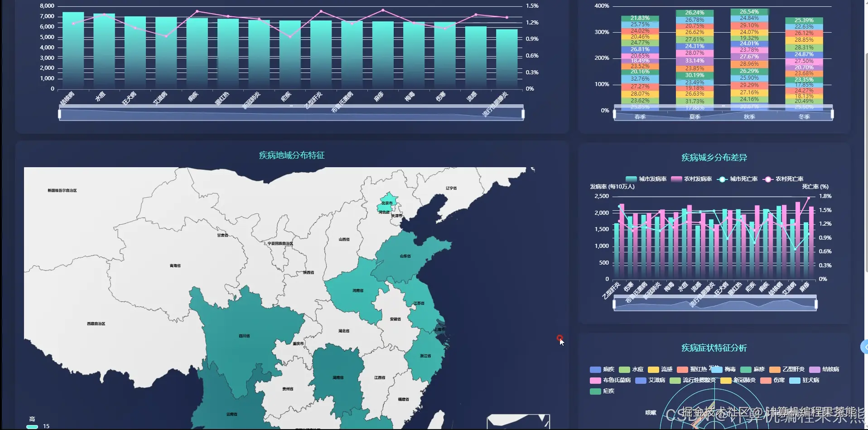This screenshot has height=430, width=868.
Task: Toggle 布鲁氏菌病 in the symptom chart legend
Action: point(610,380)
